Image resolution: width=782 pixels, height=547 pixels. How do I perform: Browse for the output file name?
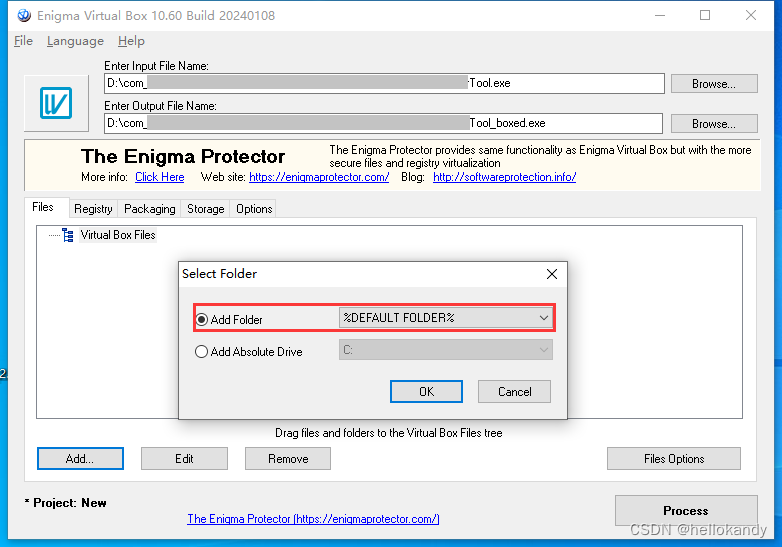coord(714,124)
